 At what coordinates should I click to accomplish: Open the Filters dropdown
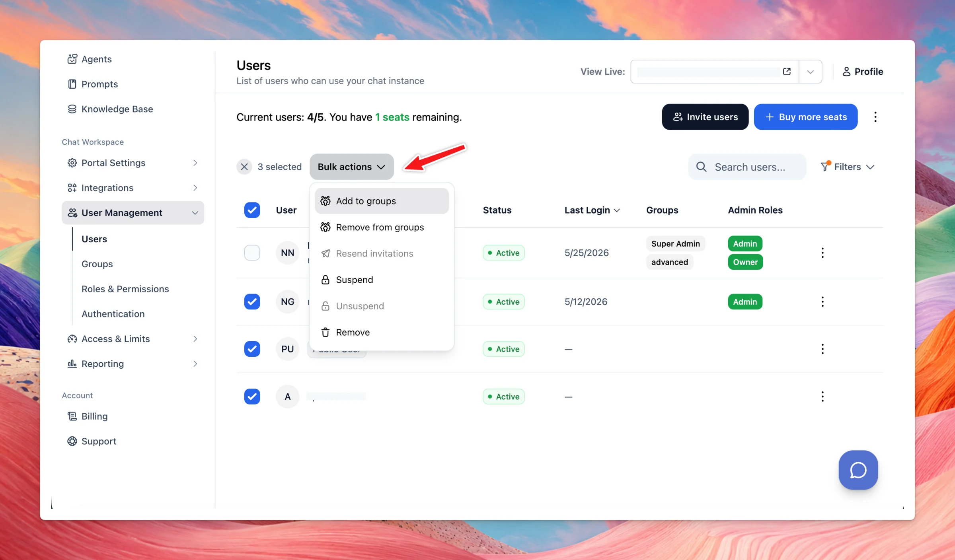pos(848,167)
